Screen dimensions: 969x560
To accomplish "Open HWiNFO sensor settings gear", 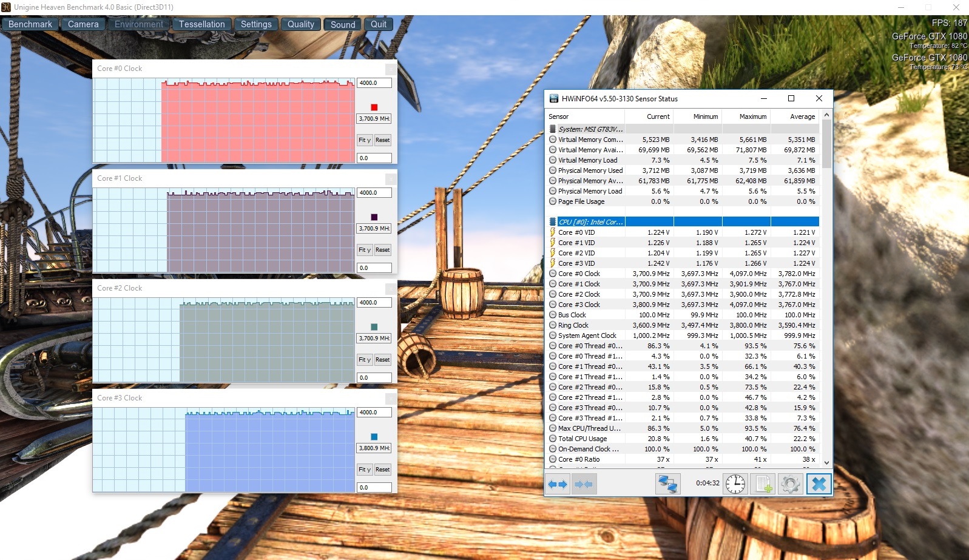I will (x=791, y=484).
